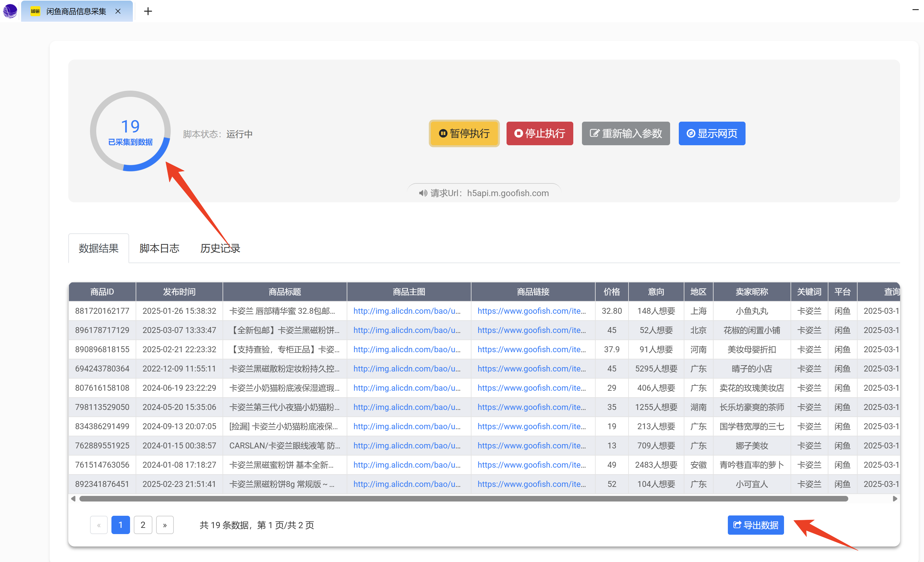The width and height of the screenshot is (924, 562).
Task: Click the 价格 column header
Action: 612,292
